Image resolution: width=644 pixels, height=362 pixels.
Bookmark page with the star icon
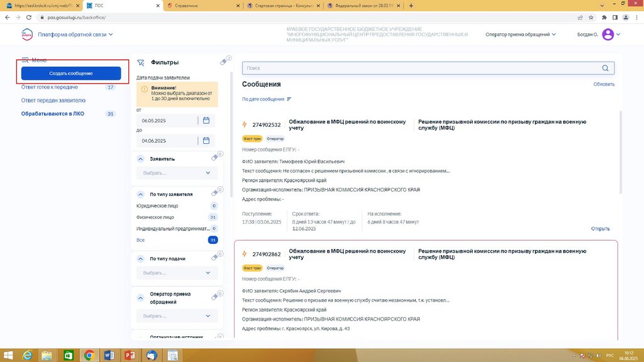(591, 17)
